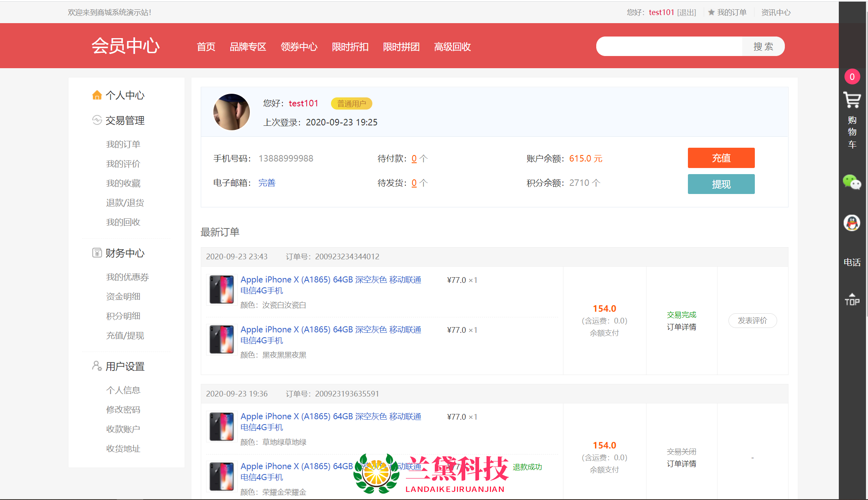Open the shopping cart icon
The height and width of the screenshot is (500, 868).
[x=852, y=100]
